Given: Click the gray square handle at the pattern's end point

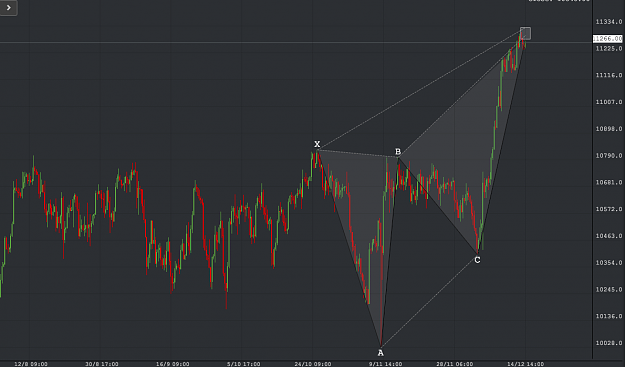Looking at the screenshot, I should tap(525, 33).
